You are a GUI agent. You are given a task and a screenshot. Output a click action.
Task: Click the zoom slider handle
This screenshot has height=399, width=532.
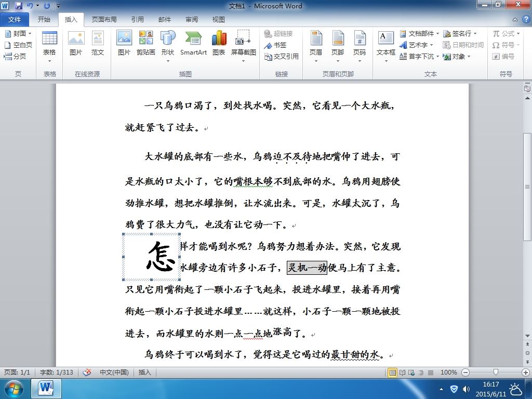click(496, 373)
